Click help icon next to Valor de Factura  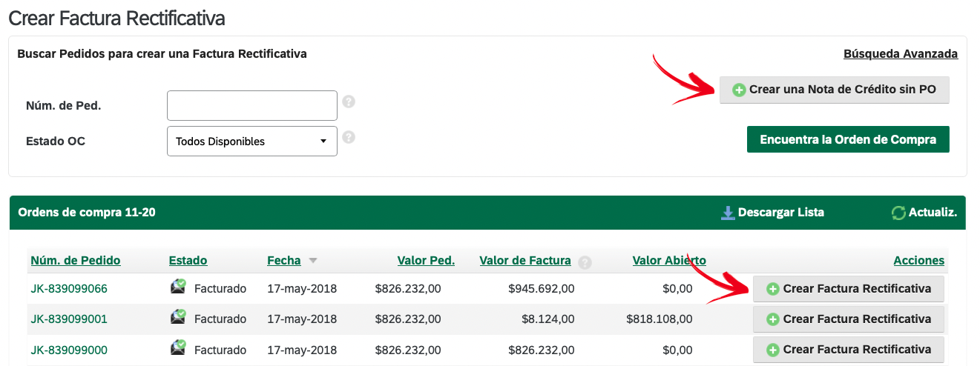[x=585, y=262]
